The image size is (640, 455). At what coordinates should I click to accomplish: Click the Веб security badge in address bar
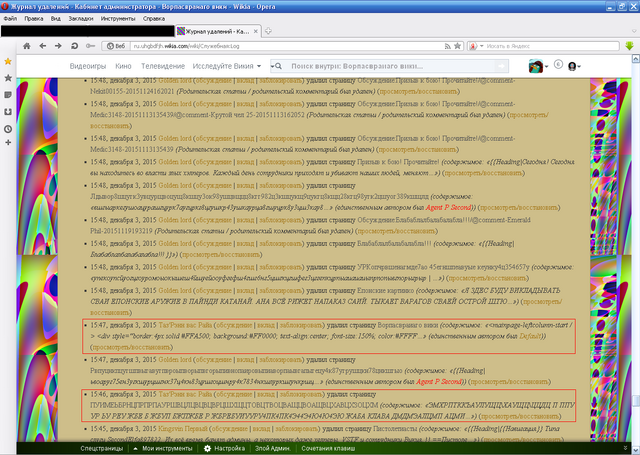coord(116,46)
